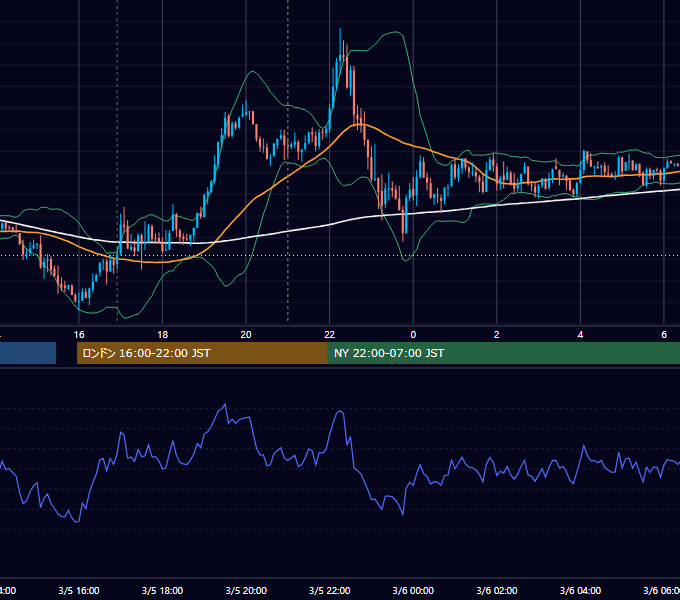Click the 6 hour label on upper axis

tap(664, 335)
